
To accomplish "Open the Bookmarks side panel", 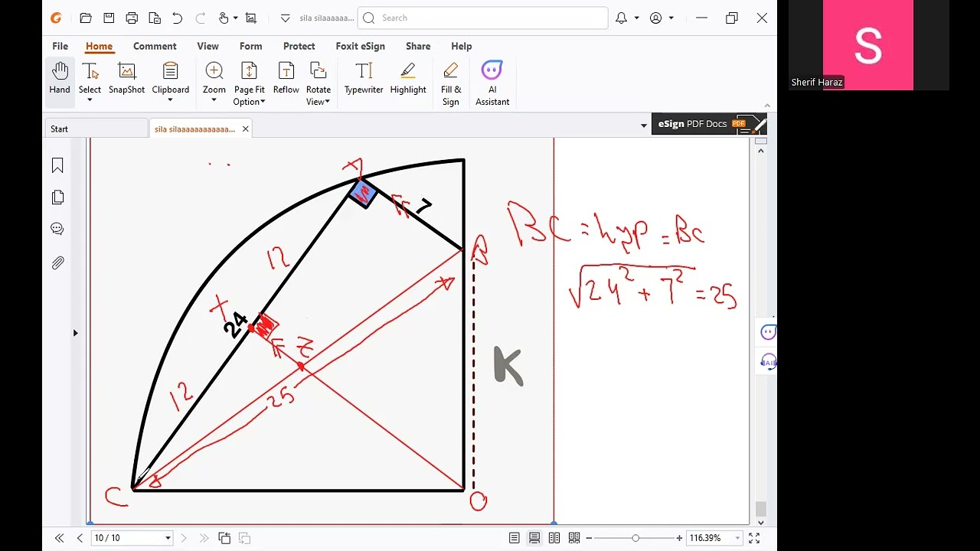I will [57, 166].
